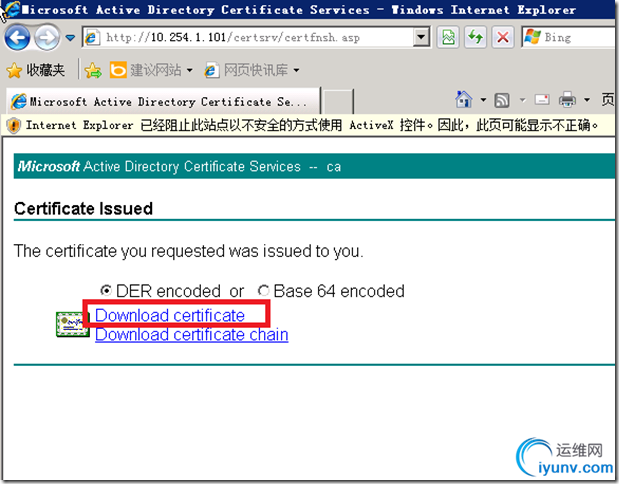Click the Download certificate chain link
The height and width of the screenshot is (484, 619).
(x=191, y=335)
